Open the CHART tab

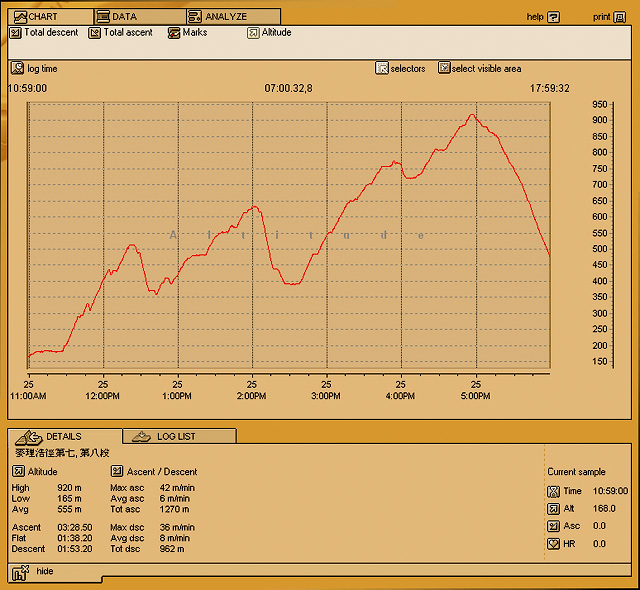coord(51,17)
